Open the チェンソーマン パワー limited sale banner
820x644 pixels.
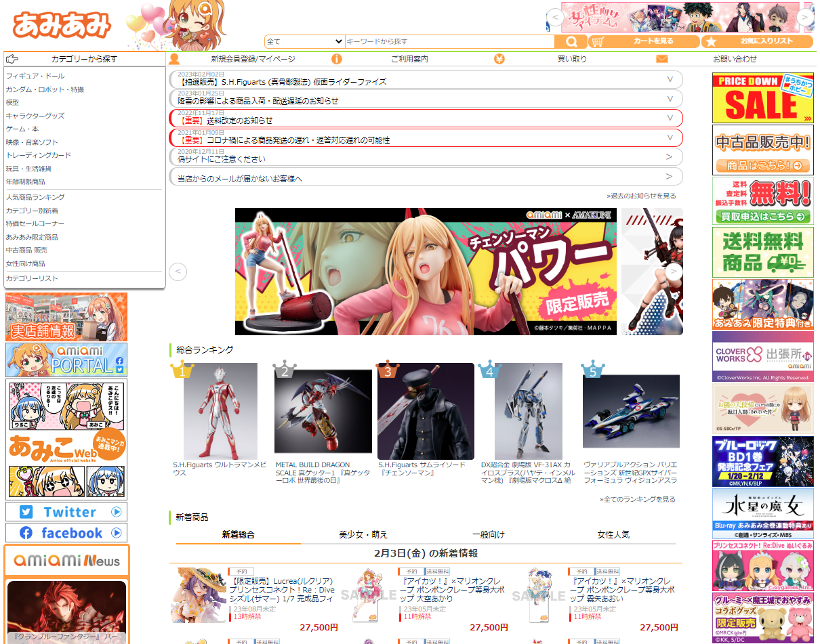pyautogui.click(x=426, y=272)
